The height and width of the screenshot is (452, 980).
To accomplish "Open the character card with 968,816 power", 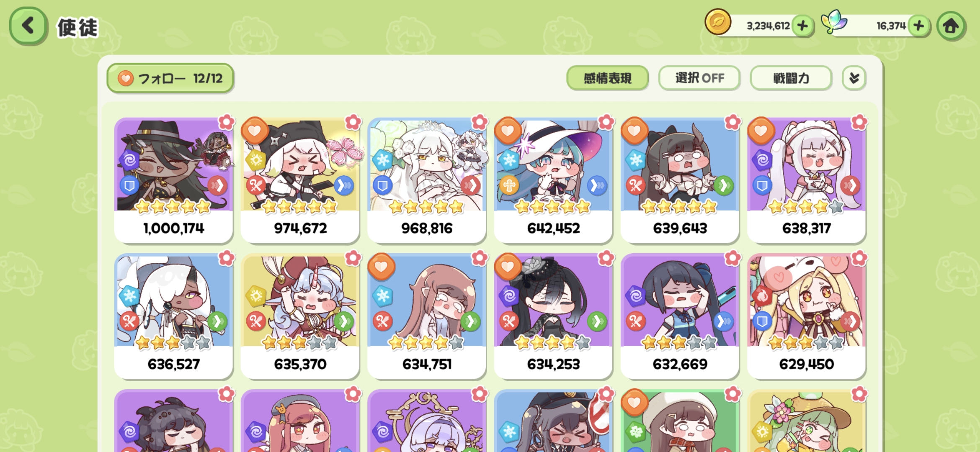I will pyautogui.click(x=427, y=180).
